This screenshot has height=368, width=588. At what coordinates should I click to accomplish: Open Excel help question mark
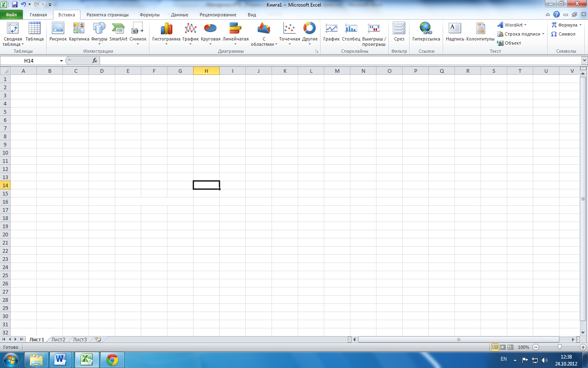(x=556, y=14)
